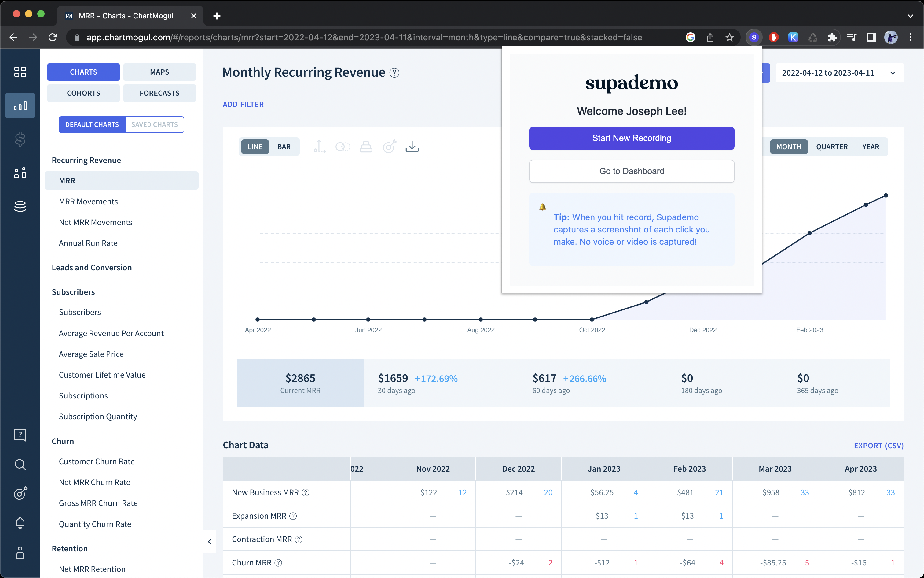Click the share icon in address bar

point(710,37)
